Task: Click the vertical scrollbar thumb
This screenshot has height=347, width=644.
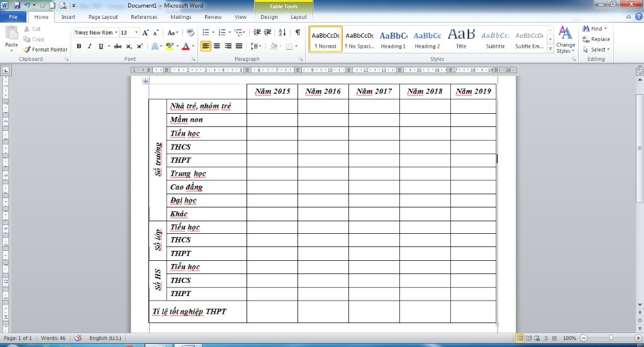Action: [x=640, y=148]
